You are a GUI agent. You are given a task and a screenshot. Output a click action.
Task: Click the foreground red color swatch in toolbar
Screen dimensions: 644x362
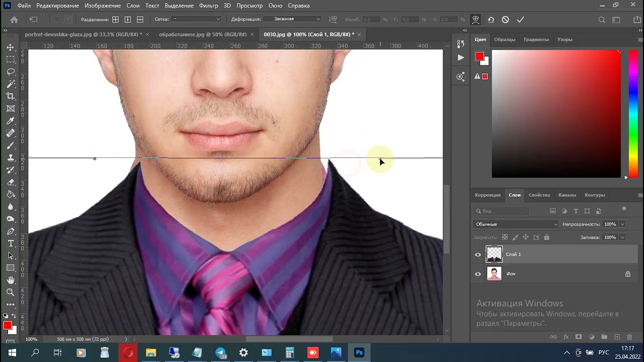(x=8, y=326)
